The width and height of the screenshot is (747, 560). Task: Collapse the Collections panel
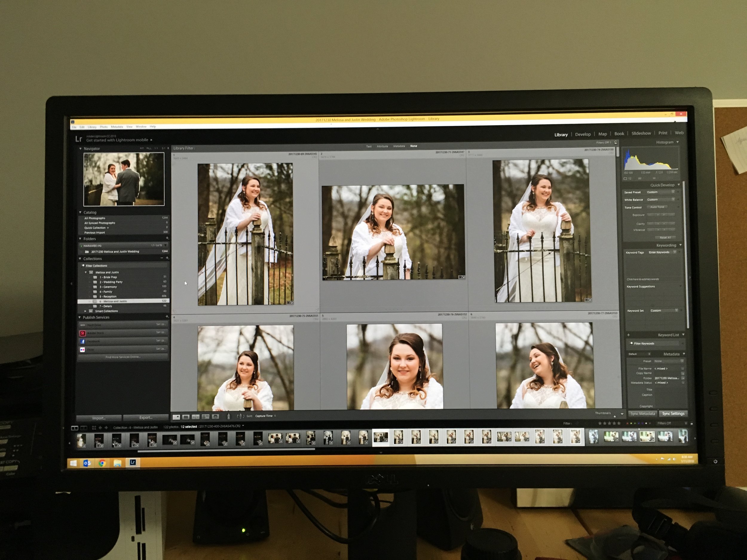[x=80, y=259]
